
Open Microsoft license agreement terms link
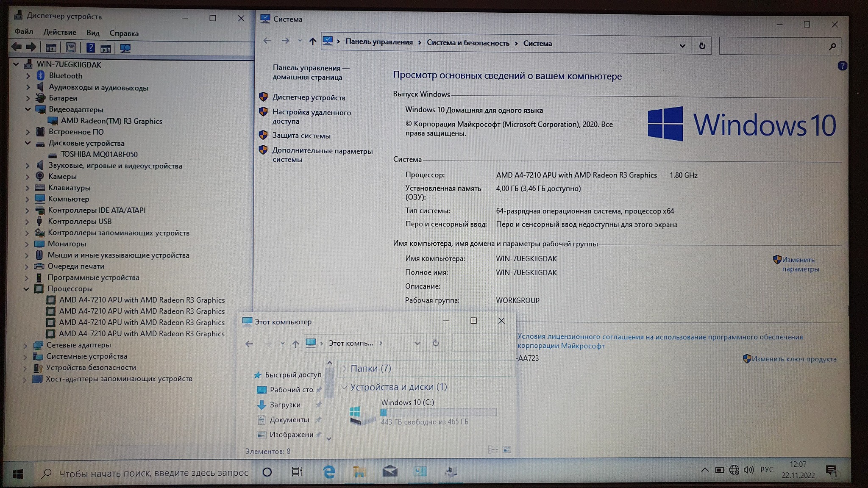pyautogui.click(x=659, y=341)
